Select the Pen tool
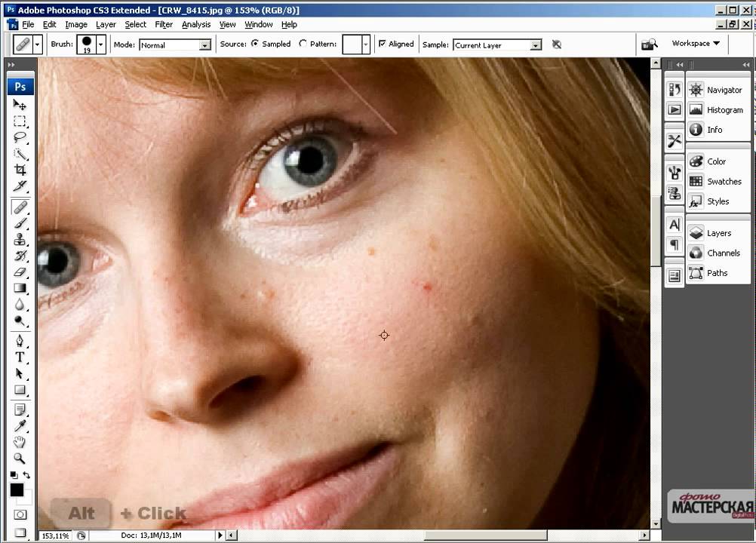Image resolution: width=756 pixels, height=543 pixels. click(x=20, y=341)
